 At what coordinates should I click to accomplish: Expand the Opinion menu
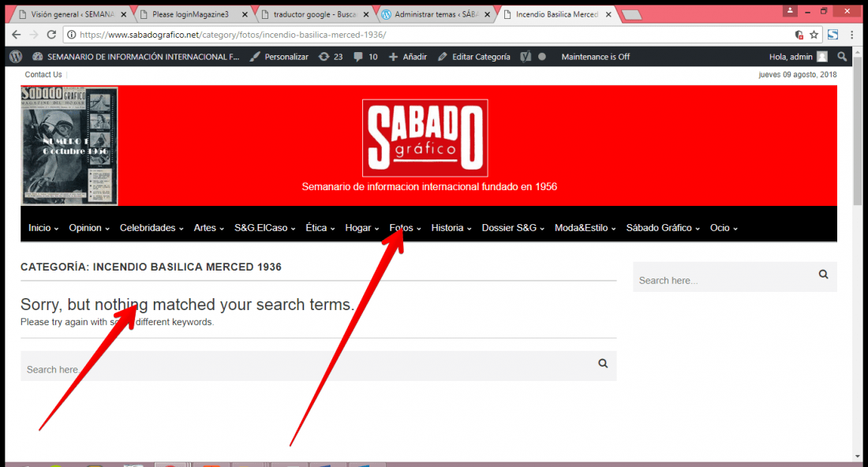tap(89, 227)
